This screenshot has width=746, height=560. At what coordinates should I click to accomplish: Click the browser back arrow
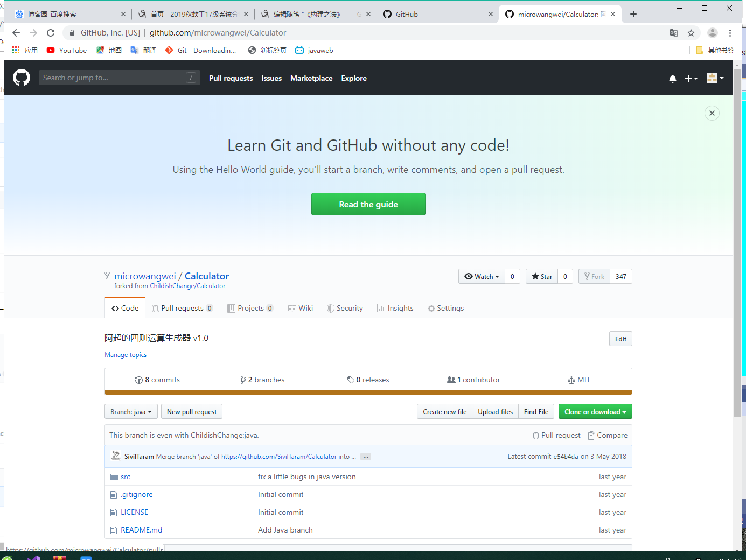[x=16, y=33]
